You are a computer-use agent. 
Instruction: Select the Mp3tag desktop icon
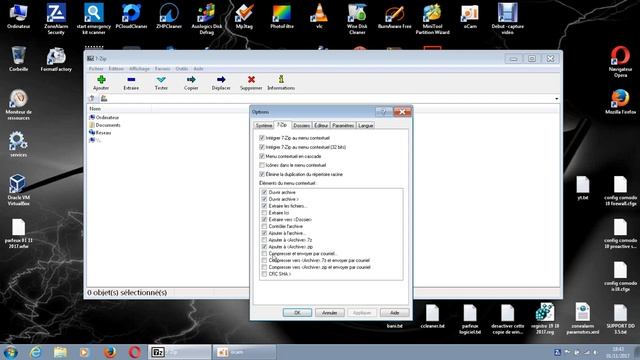coord(244,16)
